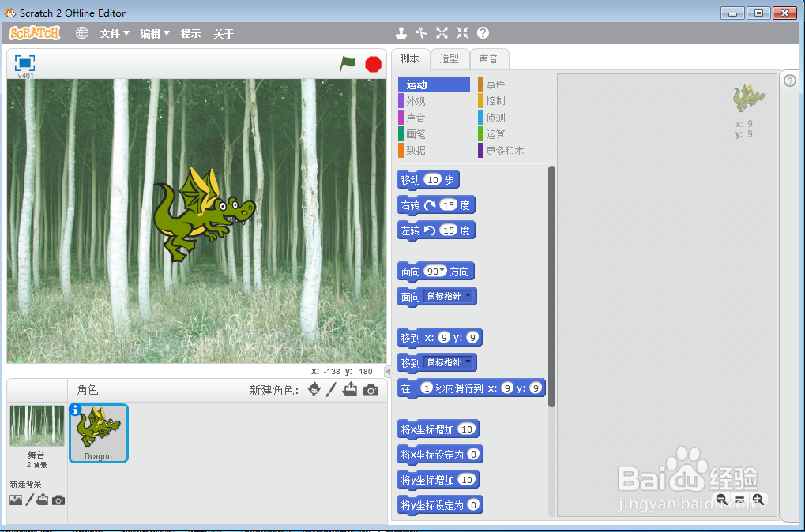Open the 提示 tips menu
Viewport: 805px width, 532px height.
click(x=190, y=34)
